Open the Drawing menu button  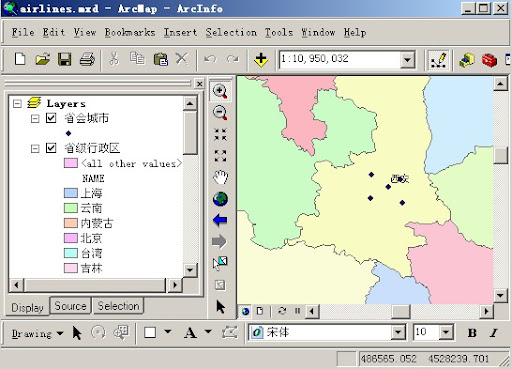[37, 333]
